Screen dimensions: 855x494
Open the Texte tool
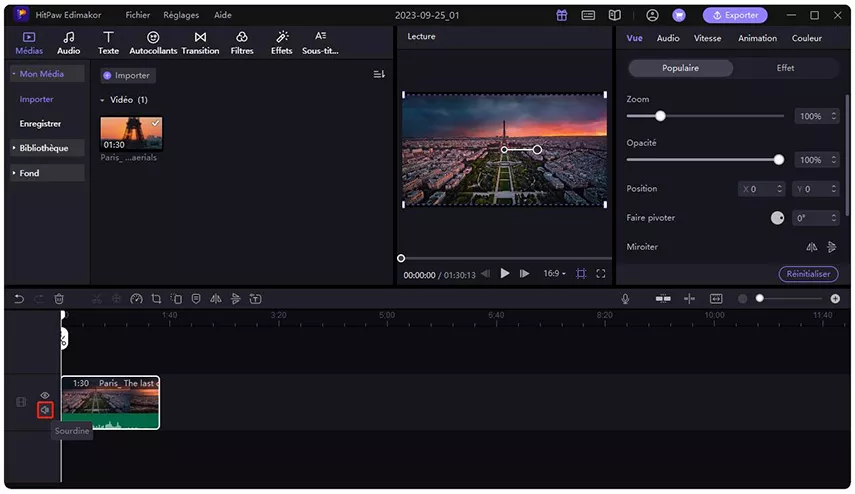[108, 43]
